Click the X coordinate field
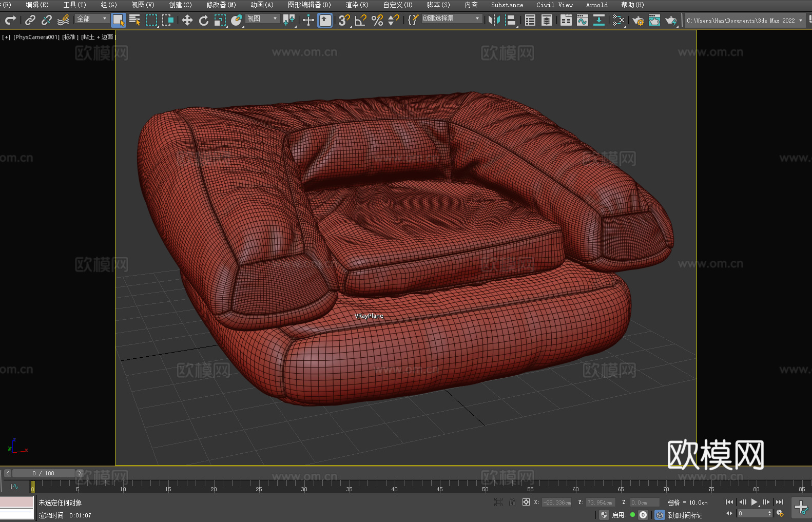The image size is (812, 522). [557, 502]
